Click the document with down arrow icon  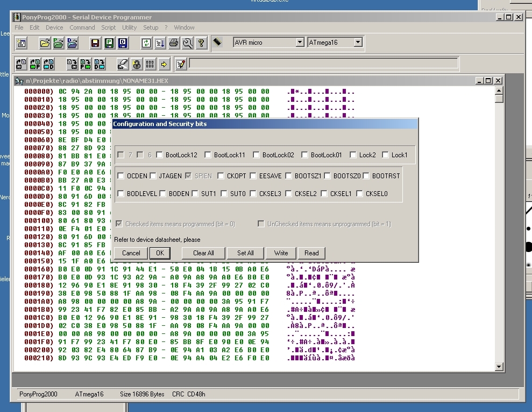pyautogui.click(x=160, y=43)
